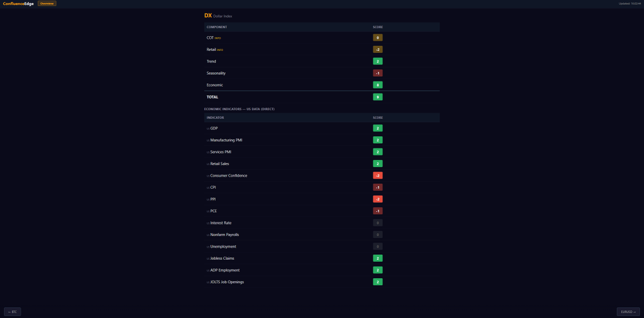644x318 pixels.
Task: Click the Nonfarm Payrolls score badge
Action: (378, 234)
